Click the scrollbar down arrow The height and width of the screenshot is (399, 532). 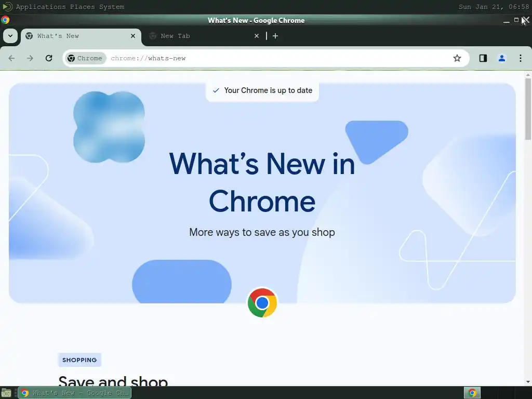coord(528,382)
